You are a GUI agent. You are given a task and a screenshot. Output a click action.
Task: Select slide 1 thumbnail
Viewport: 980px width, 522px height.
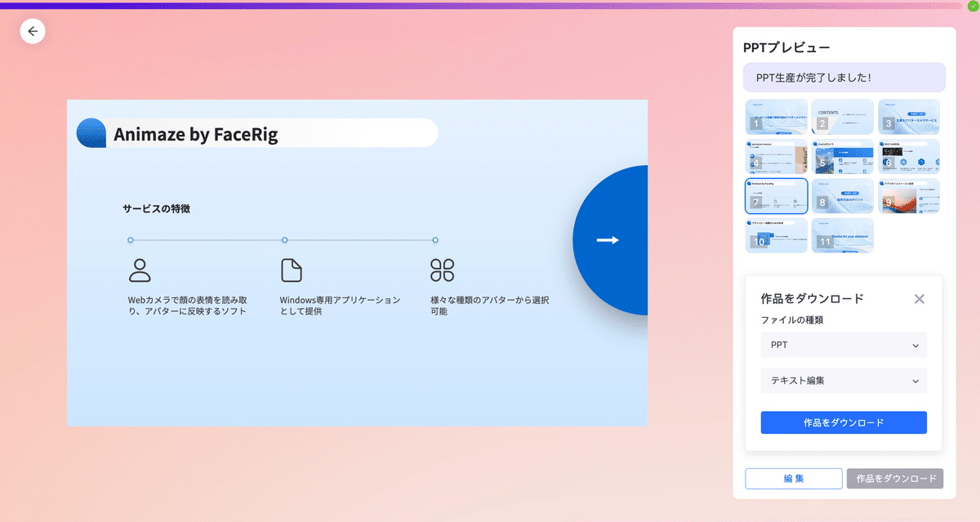776,117
